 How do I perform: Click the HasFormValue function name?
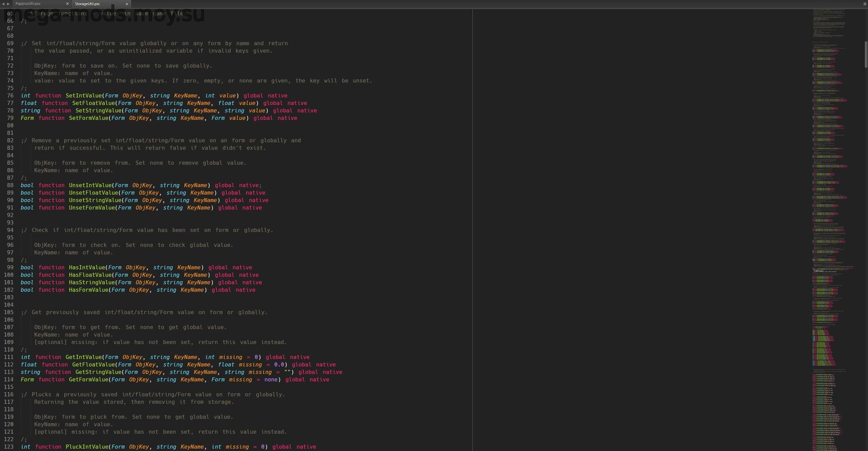click(x=89, y=290)
